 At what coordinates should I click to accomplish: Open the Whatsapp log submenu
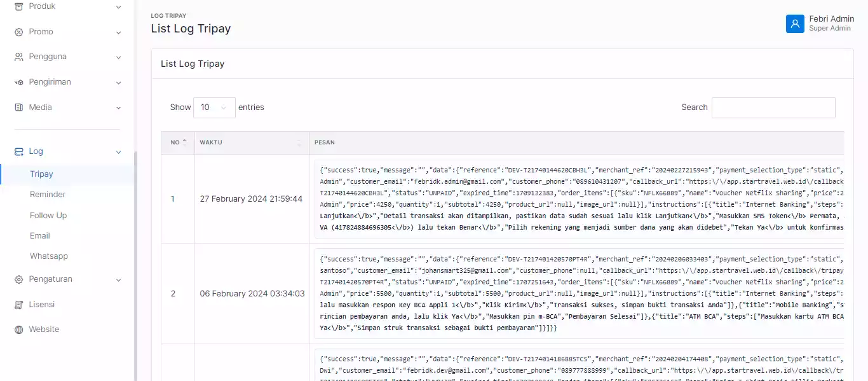coord(49,256)
